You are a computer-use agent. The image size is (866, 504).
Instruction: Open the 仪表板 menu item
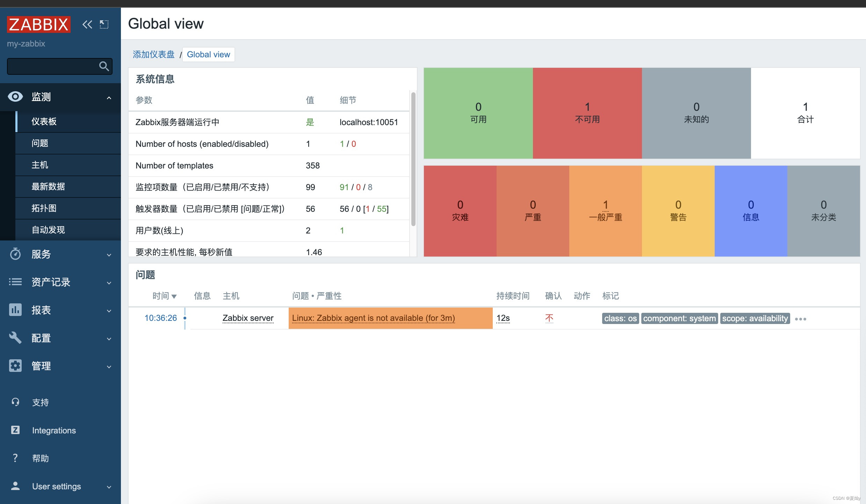(x=68, y=122)
